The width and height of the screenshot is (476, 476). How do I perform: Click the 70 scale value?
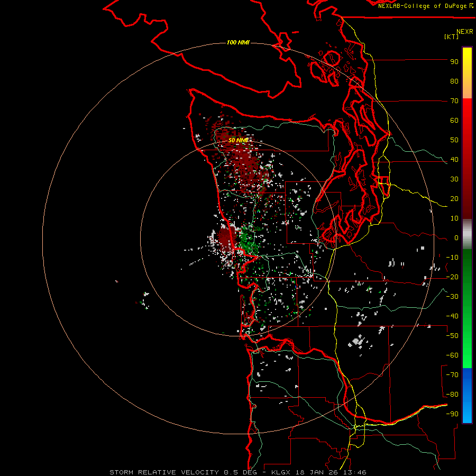tap(454, 101)
